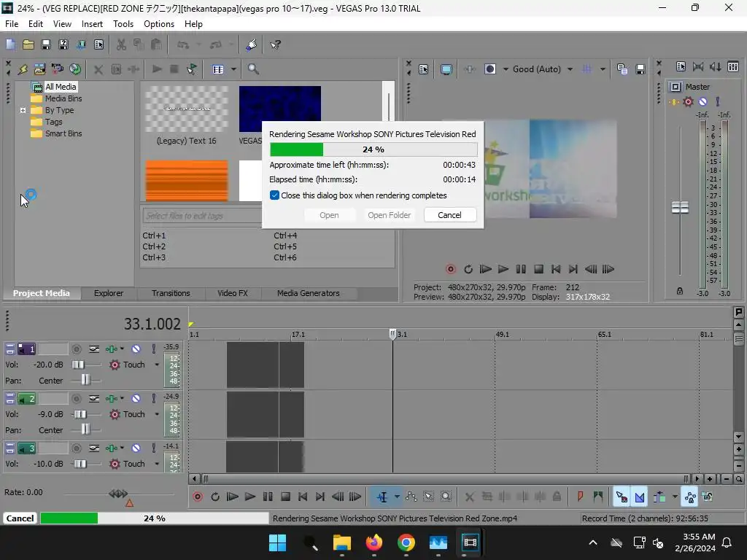747x560 pixels.
Task: Mute track 2
Action: click(x=136, y=399)
